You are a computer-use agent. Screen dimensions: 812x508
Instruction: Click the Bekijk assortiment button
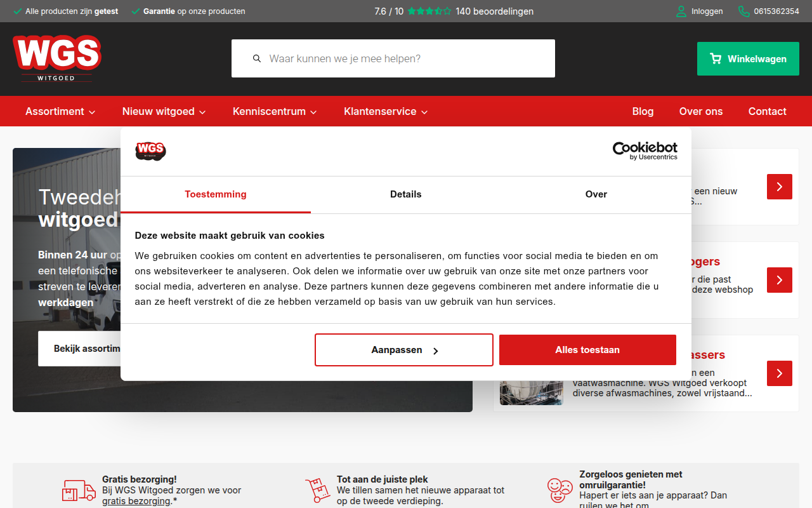pyautogui.click(x=79, y=349)
